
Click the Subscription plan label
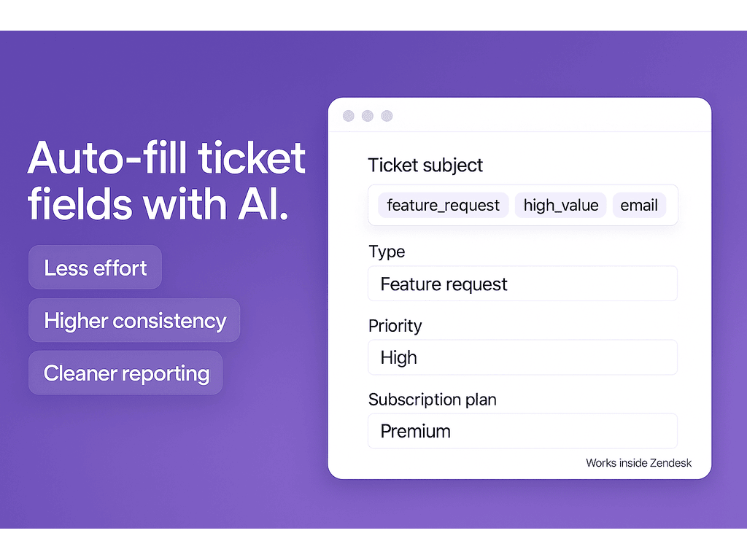(433, 400)
